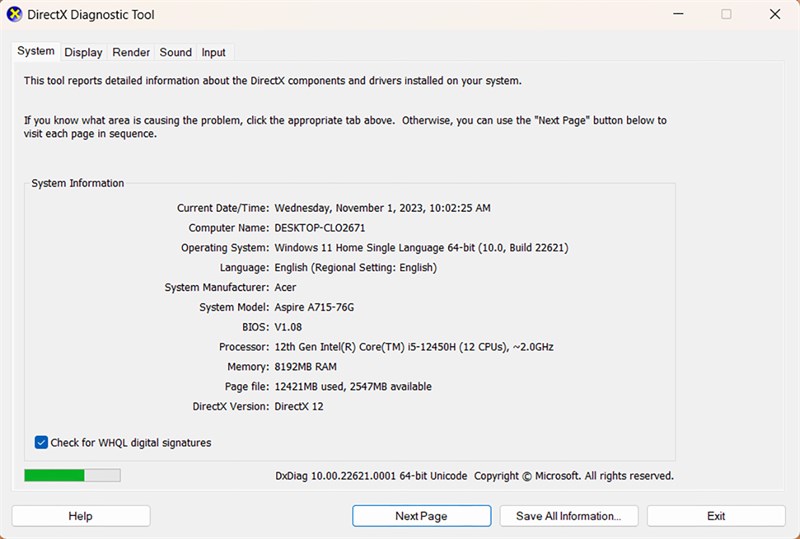
Task: Exit the diagnostic tool via Exit button
Action: pos(716,516)
